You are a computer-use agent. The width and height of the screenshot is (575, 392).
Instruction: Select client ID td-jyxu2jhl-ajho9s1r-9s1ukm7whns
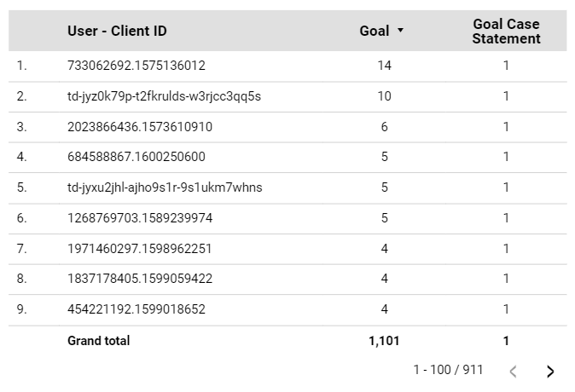click(165, 187)
